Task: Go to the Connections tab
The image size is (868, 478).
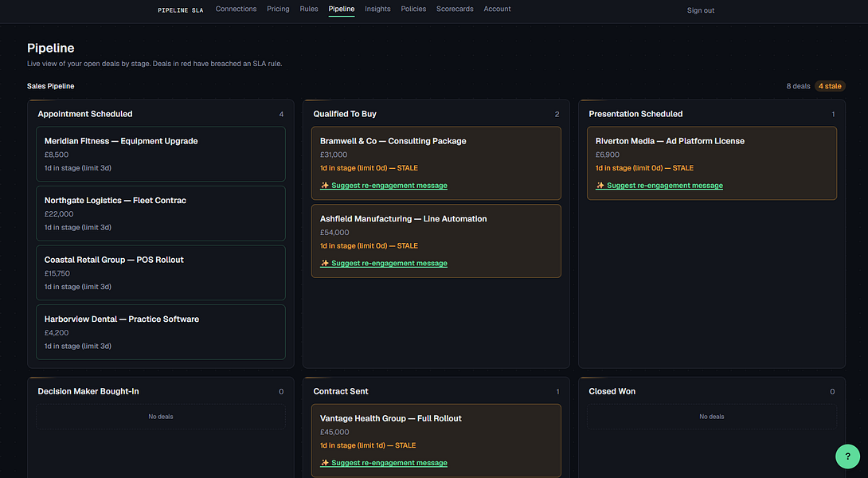Action: coord(236,9)
